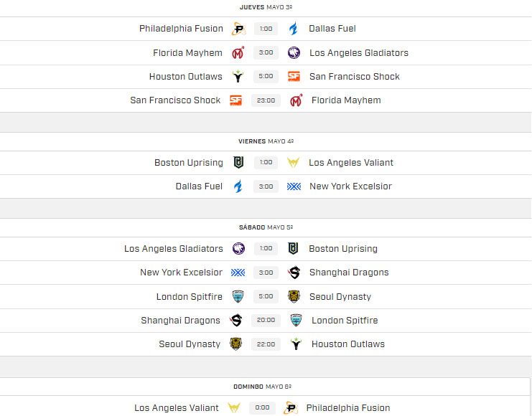Screen dimensions: 532x416
Task: Select the 0:00 time badge on Domingo
Action: click(263, 408)
